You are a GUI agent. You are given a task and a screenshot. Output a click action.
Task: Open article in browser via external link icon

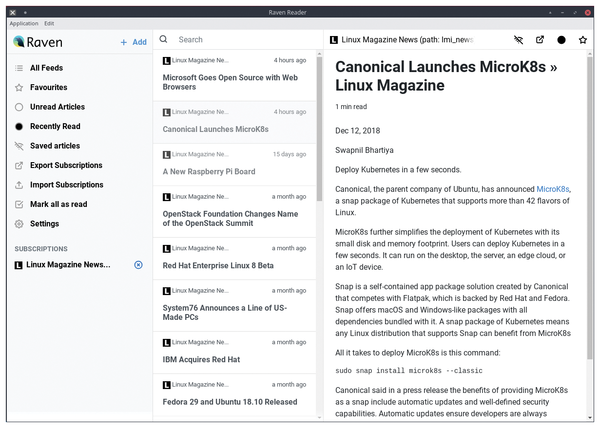[x=540, y=39]
